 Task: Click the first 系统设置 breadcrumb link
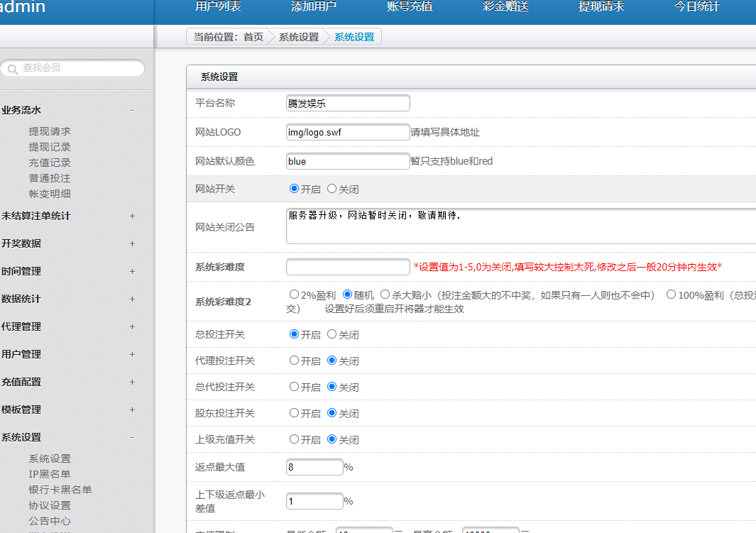pos(299,37)
